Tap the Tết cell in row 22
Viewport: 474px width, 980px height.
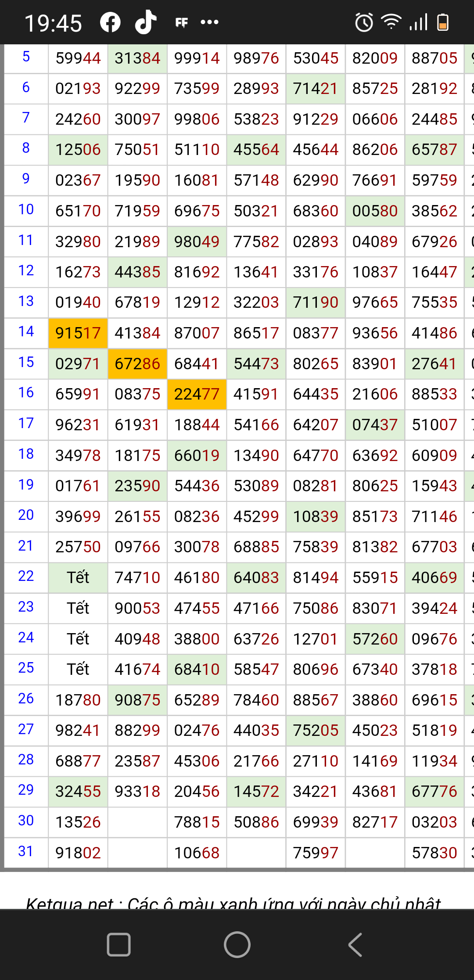coord(78,577)
